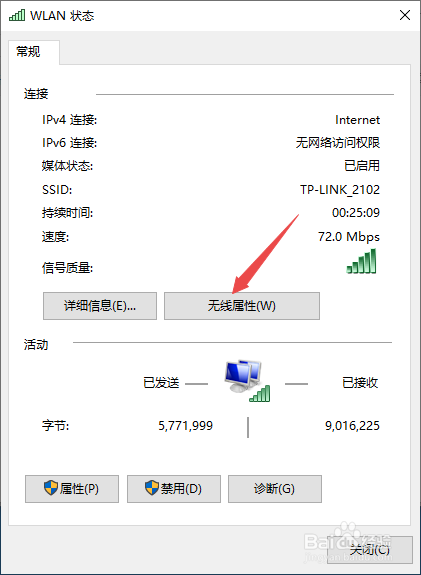
Task: Close the WLAN 状态 window
Action: [x=405, y=15]
